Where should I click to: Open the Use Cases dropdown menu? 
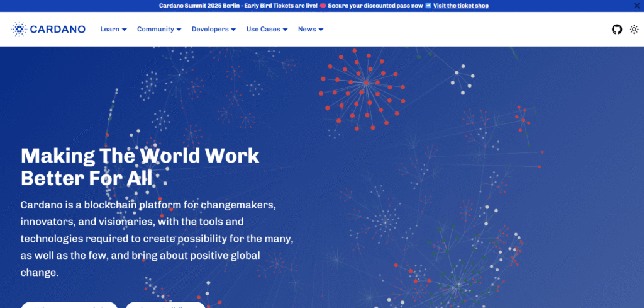pyautogui.click(x=267, y=29)
